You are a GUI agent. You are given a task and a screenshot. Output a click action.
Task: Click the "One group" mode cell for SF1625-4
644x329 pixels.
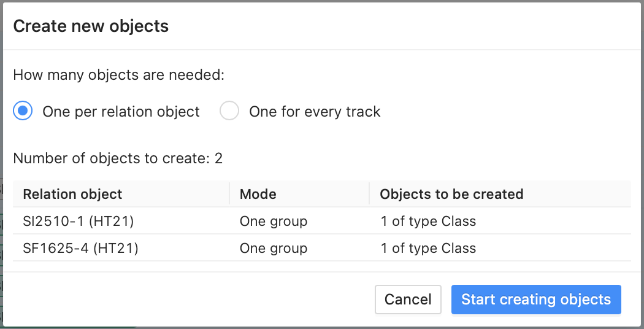click(274, 249)
